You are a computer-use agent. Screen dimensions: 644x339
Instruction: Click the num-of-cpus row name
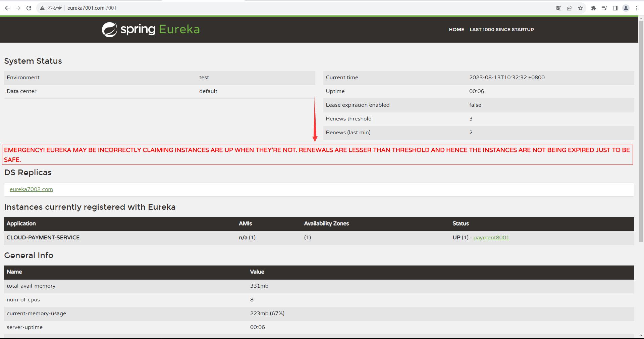(x=23, y=300)
